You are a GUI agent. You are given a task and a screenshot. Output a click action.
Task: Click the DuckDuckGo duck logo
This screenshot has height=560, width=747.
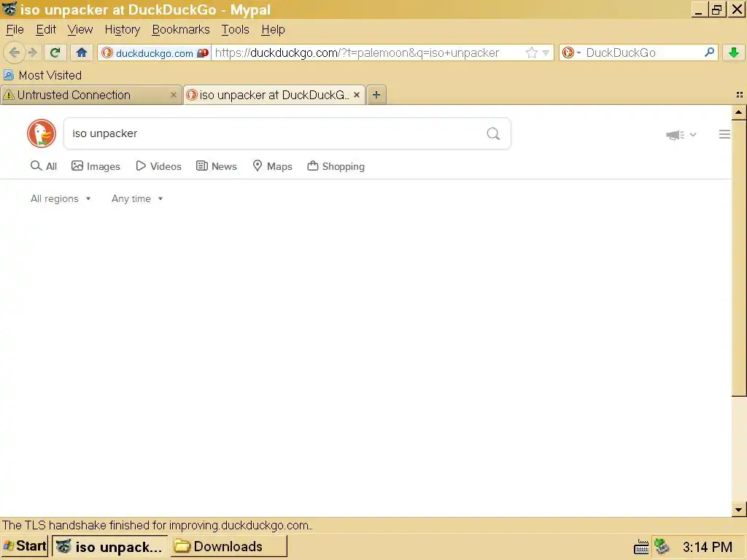42,133
